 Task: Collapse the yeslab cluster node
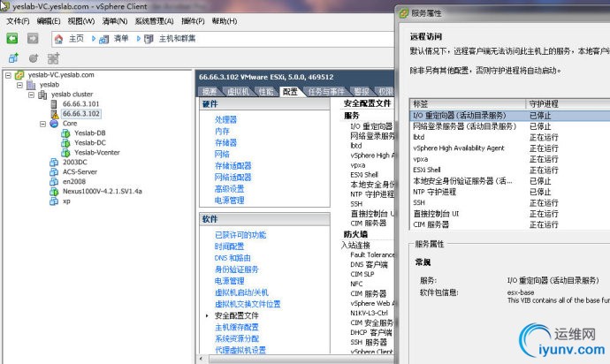(31, 95)
